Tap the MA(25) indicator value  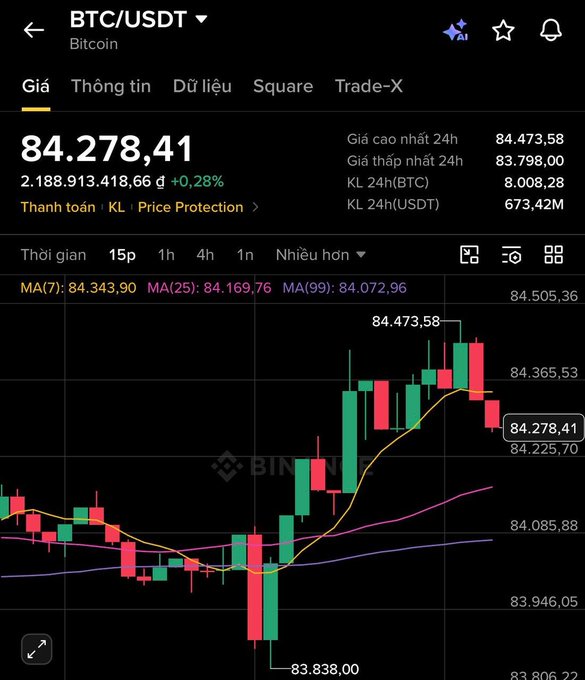coord(209,288)
